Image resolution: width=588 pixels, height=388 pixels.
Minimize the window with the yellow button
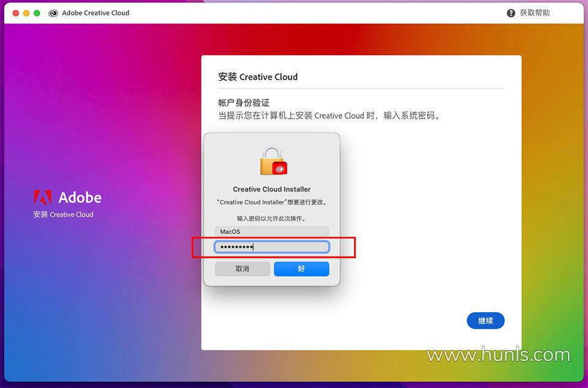coord(26,13)
